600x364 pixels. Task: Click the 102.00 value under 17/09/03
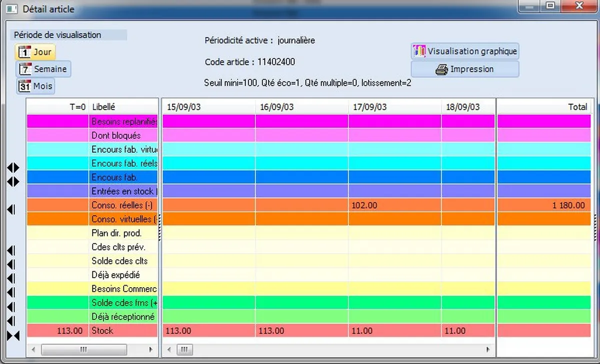point(364,205)
